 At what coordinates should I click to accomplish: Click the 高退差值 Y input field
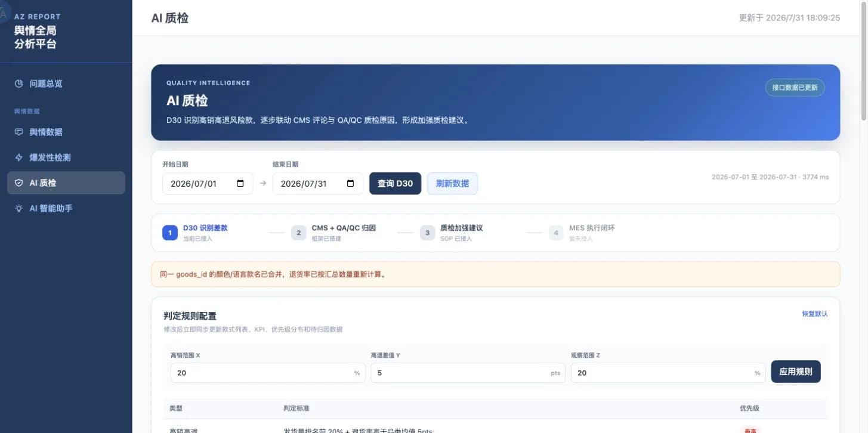468,373
